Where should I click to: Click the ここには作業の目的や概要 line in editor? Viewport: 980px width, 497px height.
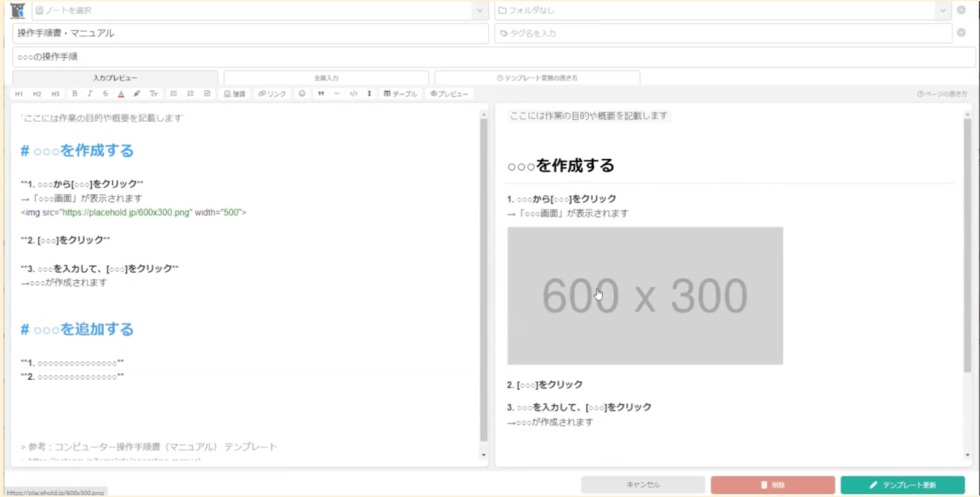(x=102, y=118)
